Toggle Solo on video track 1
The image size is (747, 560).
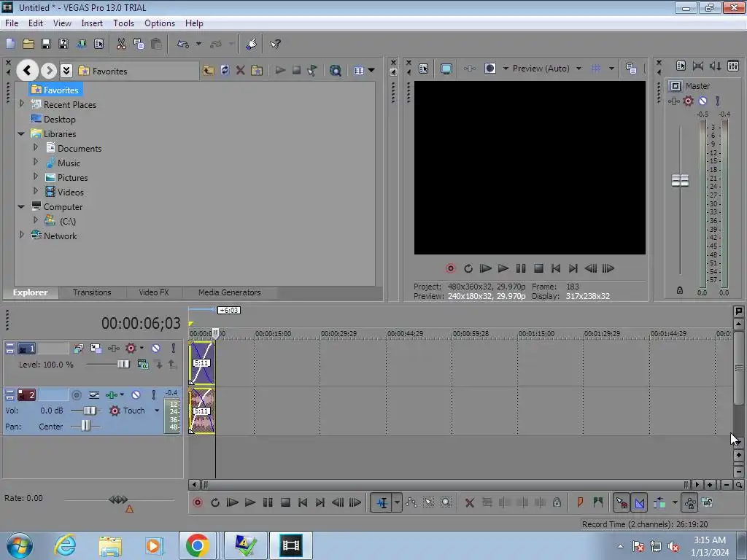pyautogui.click(x=174, y=349)
